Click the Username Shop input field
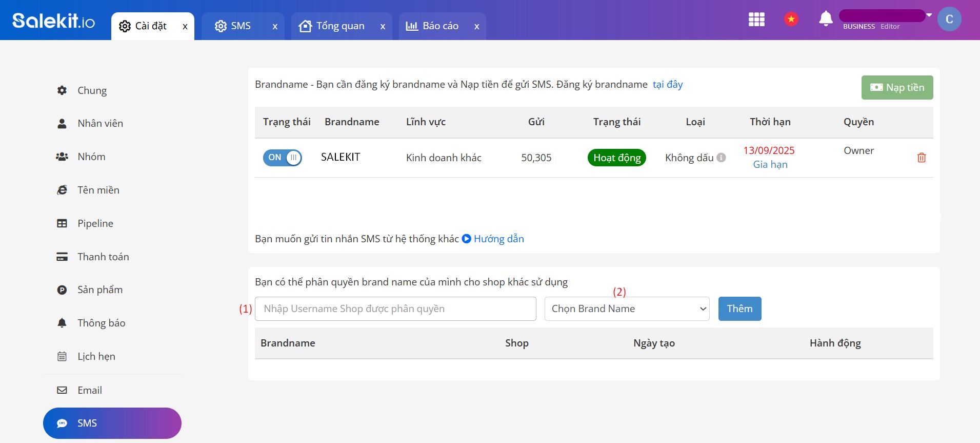Image resolution: width=980 pixels, height=443 pixels. coord(395,309)
